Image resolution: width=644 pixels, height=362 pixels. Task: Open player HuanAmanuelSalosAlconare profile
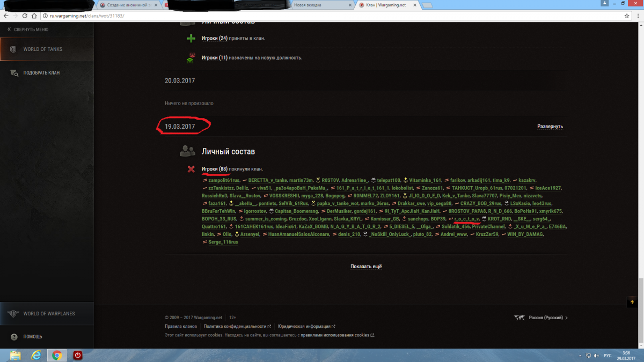coord(299,235)
